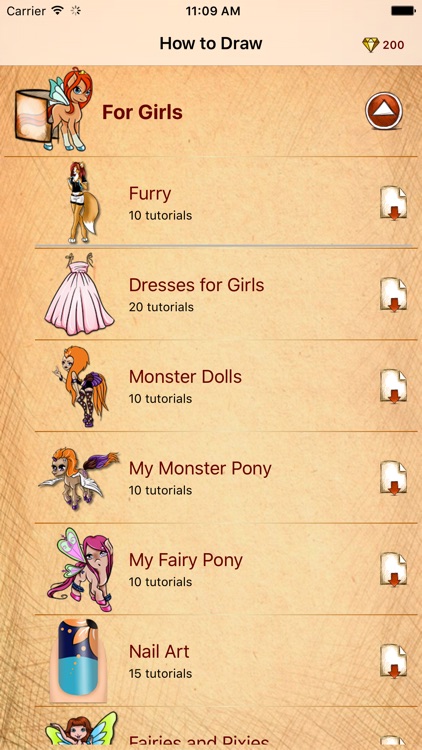Download the My Monster Pony pack
The height and width of the screenshot is (750, 422).
[393, 478]
